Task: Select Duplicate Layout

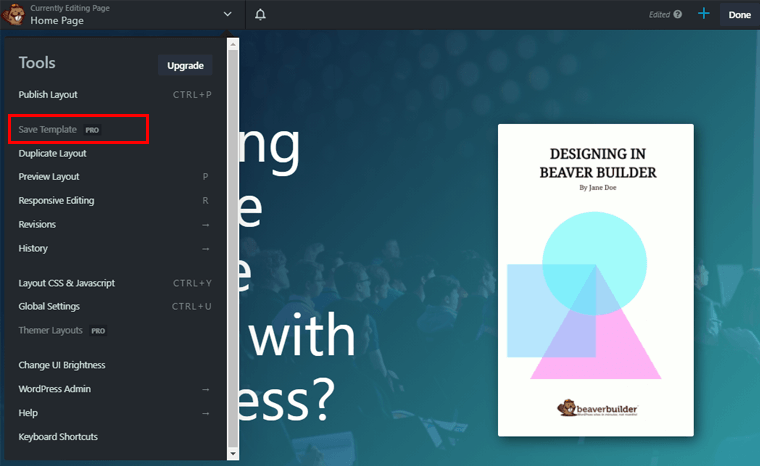Action: pos(52,153)
